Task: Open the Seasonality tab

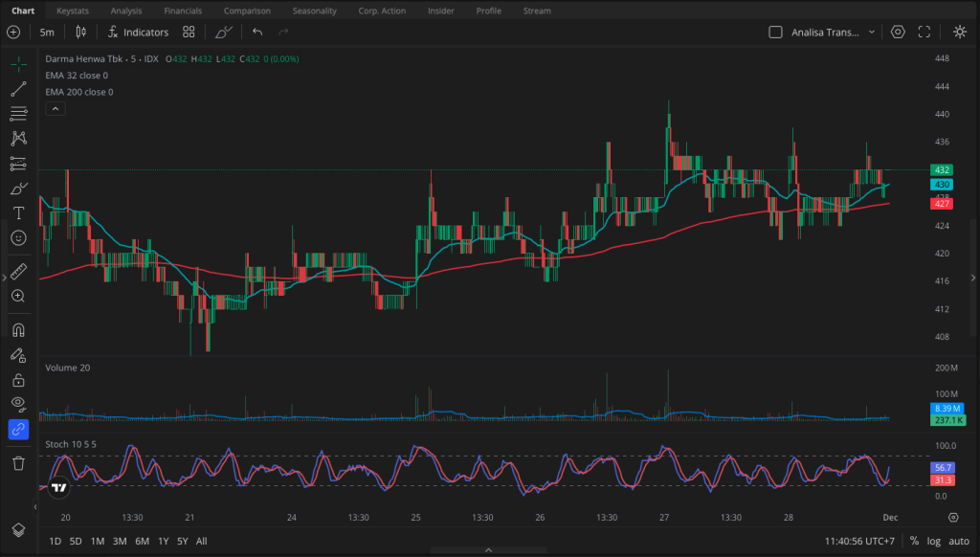Action: pos(315,11)
